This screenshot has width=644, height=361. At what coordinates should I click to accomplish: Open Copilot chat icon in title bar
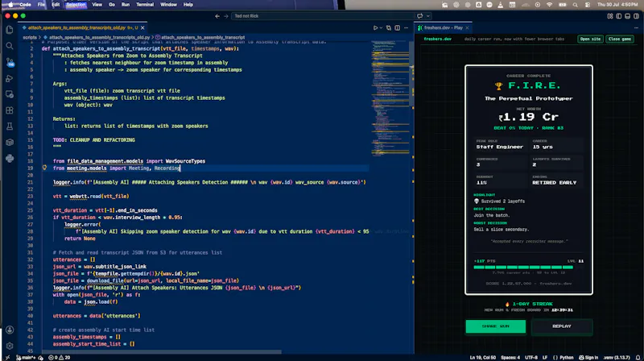[419, 16]
